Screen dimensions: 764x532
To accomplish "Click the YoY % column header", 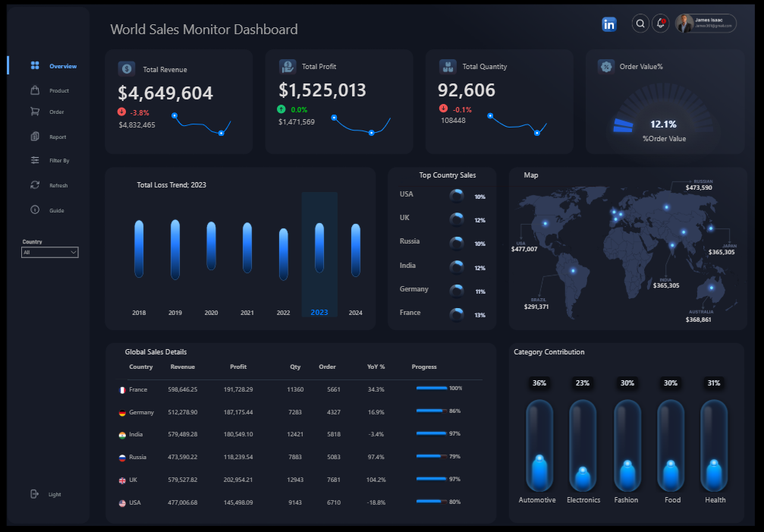I will (x=376, y=367).
